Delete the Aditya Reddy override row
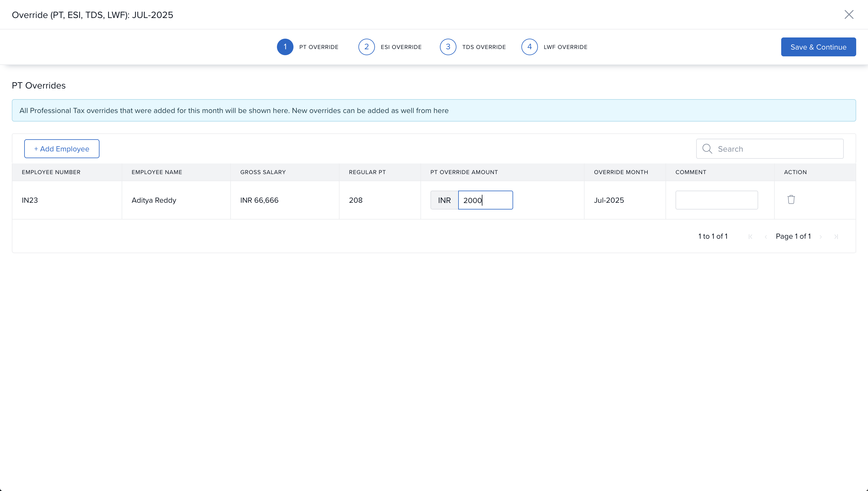 click(791, 200)
